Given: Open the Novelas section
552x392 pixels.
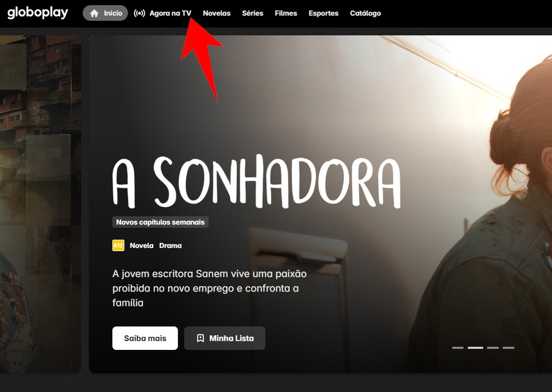Looking at the screenshot, I should (x=217, y=13).
